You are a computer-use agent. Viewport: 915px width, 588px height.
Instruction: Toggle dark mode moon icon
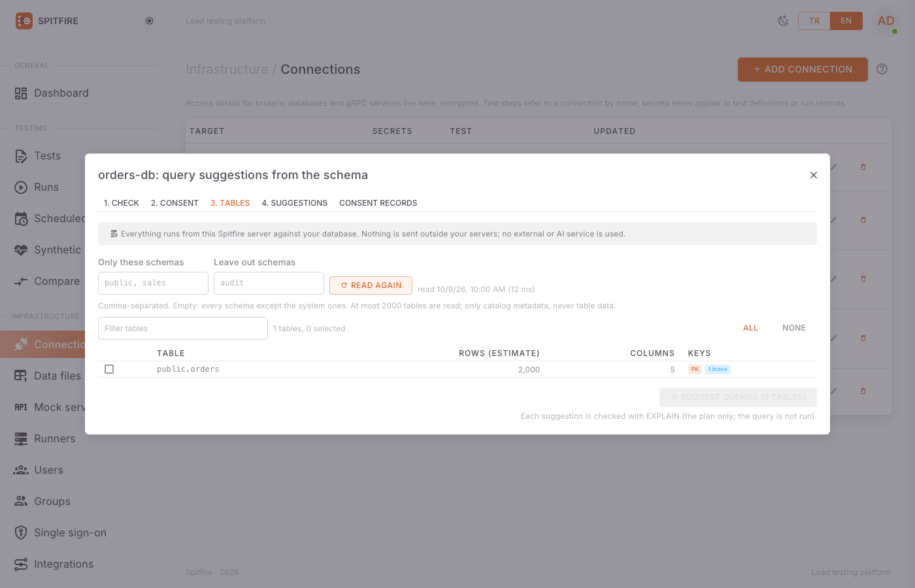click(783, 21)
